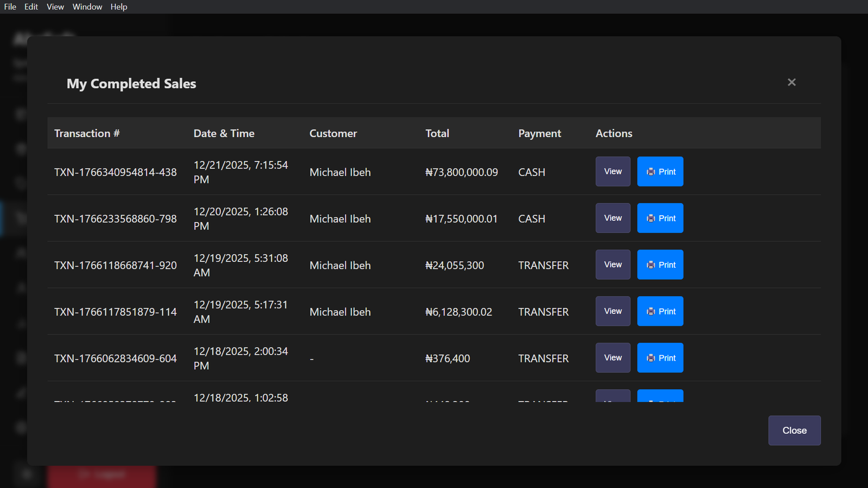View TXN-1766117851879-114 sale
This screenshot has width=868, height=488.
coord(612,311)
